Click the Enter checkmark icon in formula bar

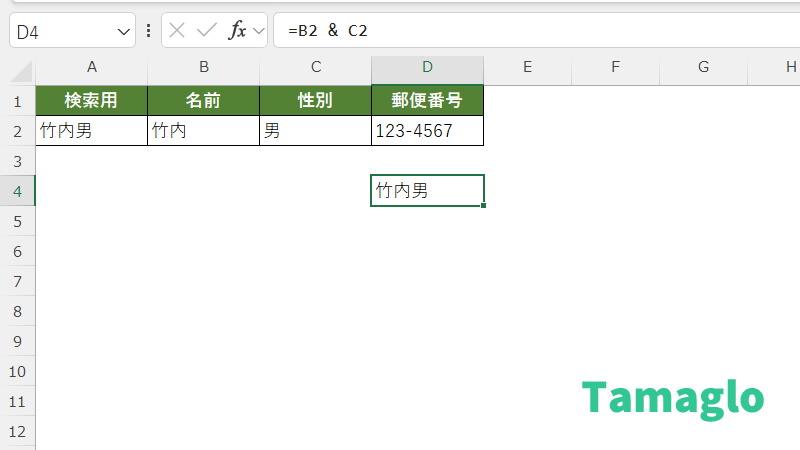(x=207, y=30)
